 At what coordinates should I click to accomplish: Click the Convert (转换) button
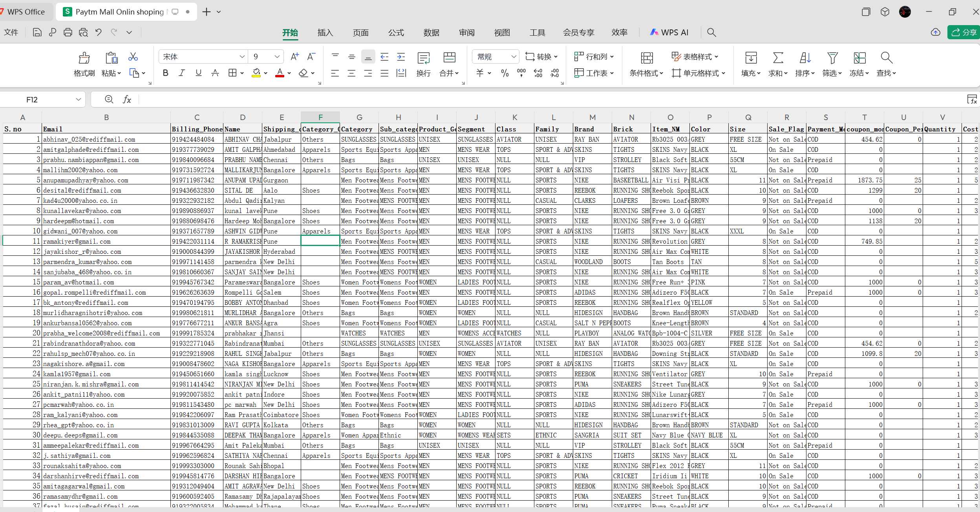point(541,57)
